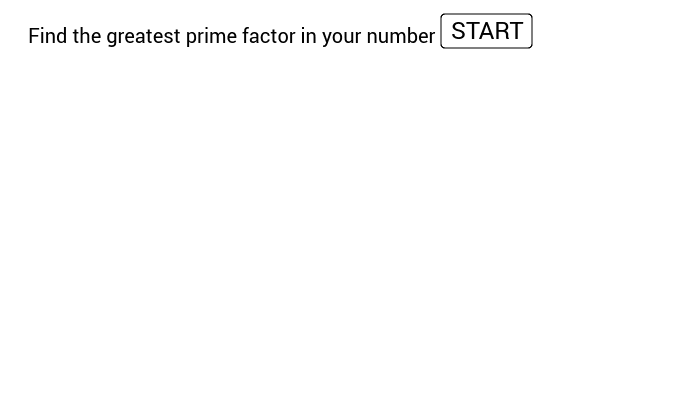Click the word "number" before START
This screenshot has height=400, width=700.
click(x=401, y=36)
